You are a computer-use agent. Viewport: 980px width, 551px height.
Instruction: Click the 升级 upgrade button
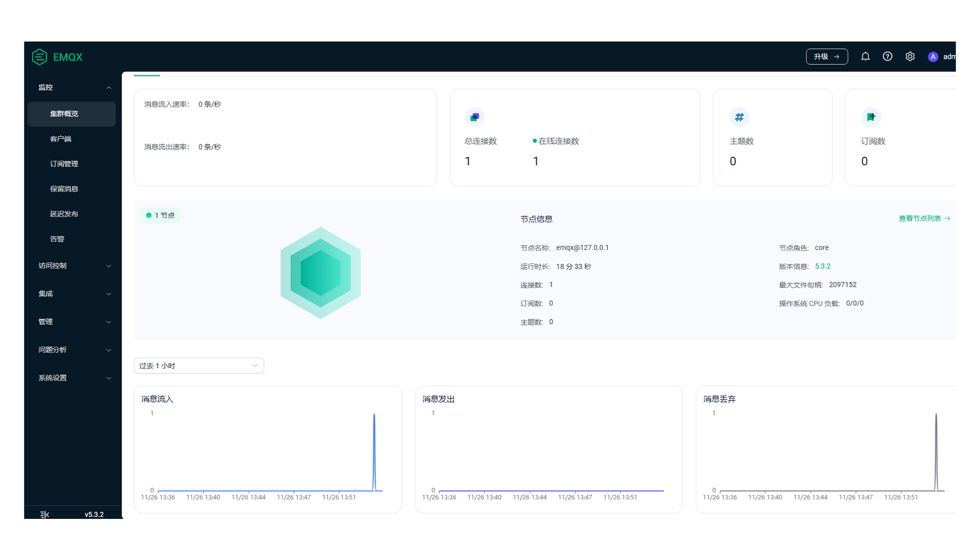827,57
